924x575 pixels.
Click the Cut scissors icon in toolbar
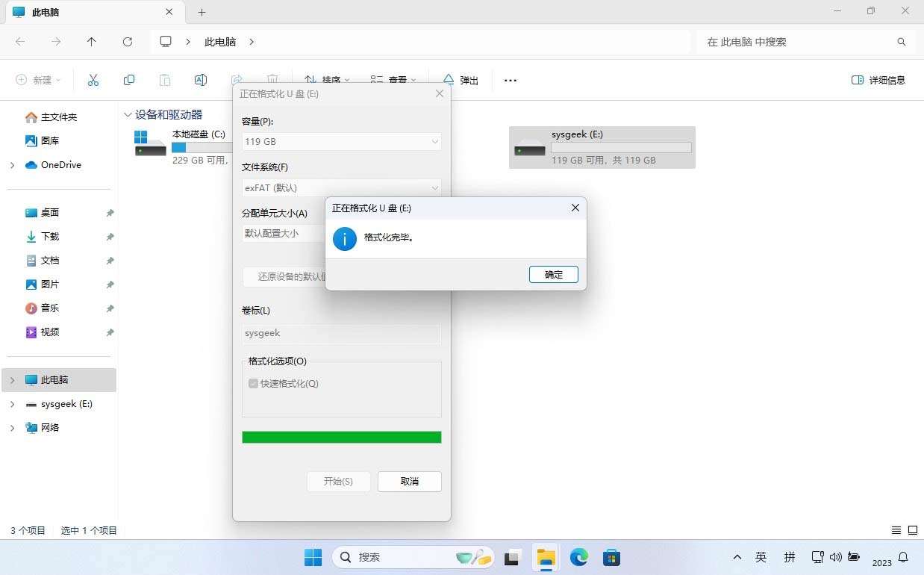point(93,80)
